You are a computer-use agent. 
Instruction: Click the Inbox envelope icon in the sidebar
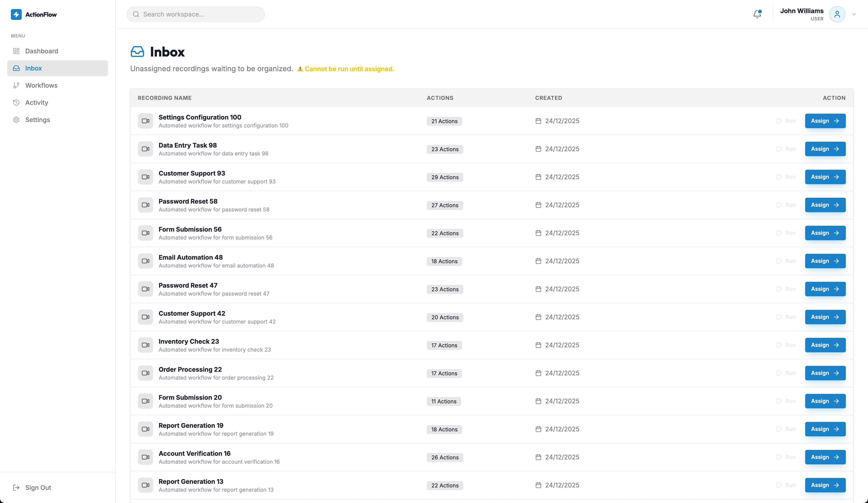tap(16, 68)
